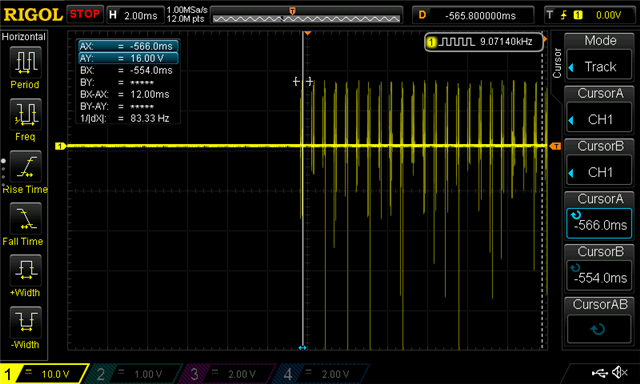Viewport: 640px width, 384px height.
Task: Select the Period measurement icon
Action: click(x=25, y=62)
